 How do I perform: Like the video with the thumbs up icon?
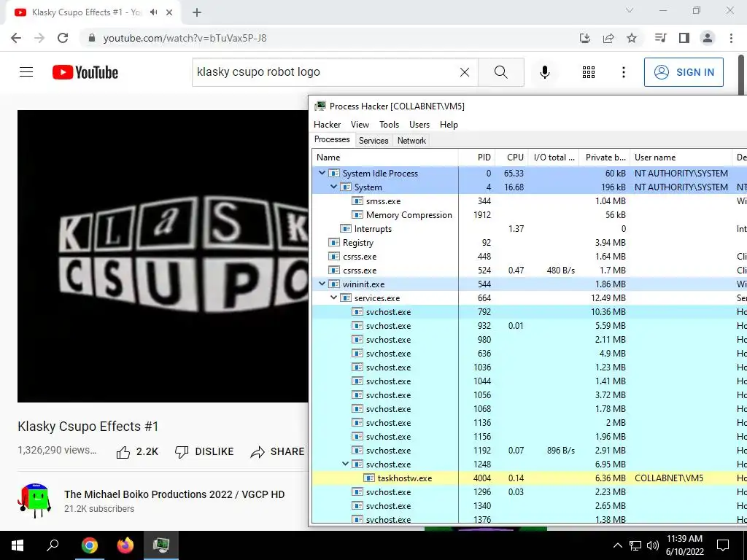123,452
